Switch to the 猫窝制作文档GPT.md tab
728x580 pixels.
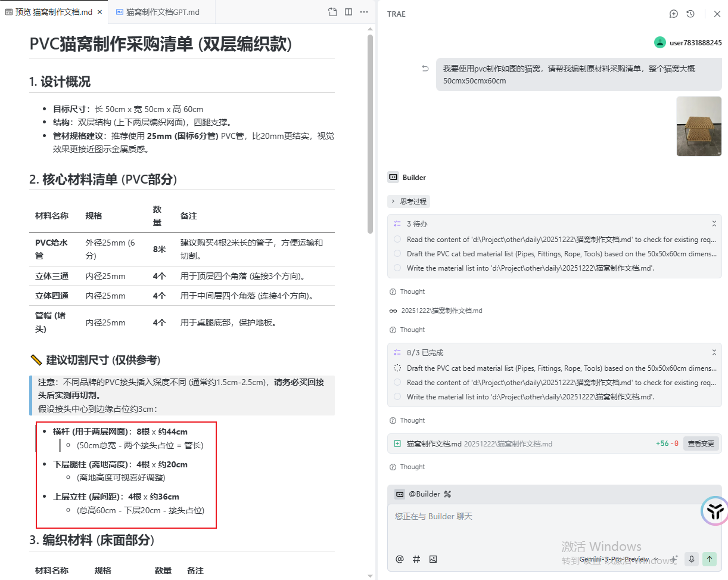click(x=157, y=12)
